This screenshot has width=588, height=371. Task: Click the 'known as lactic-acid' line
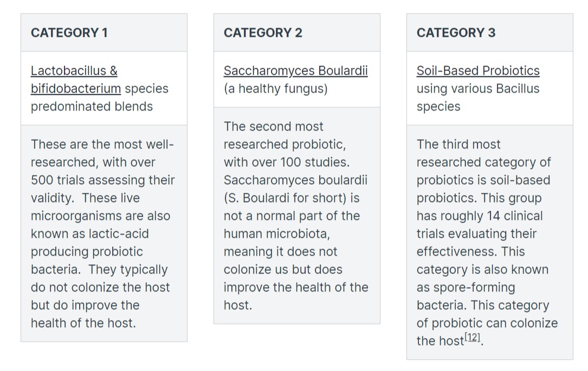point(89,233)
